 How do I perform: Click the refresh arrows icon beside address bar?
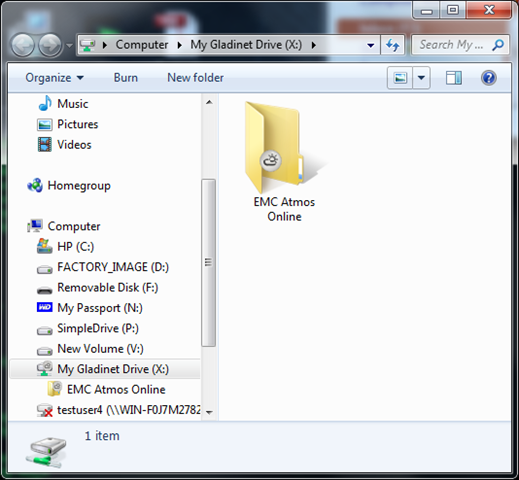coord(393,45)
